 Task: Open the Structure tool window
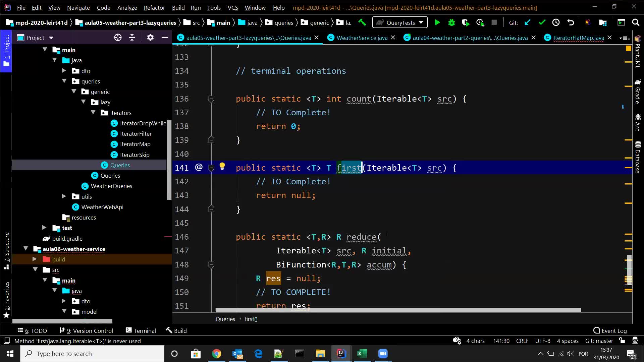[x=6, y=251]
